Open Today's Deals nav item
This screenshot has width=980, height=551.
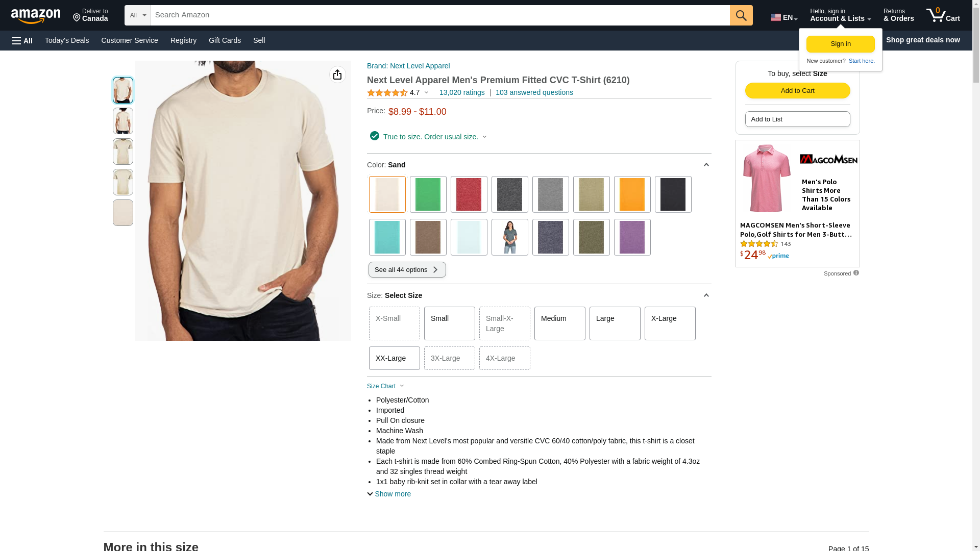[67, 40]
